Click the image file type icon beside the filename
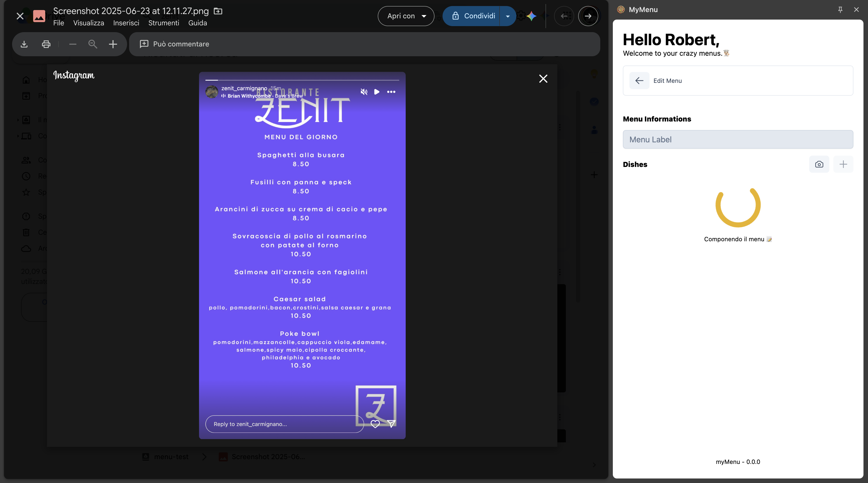 point(39,16)
